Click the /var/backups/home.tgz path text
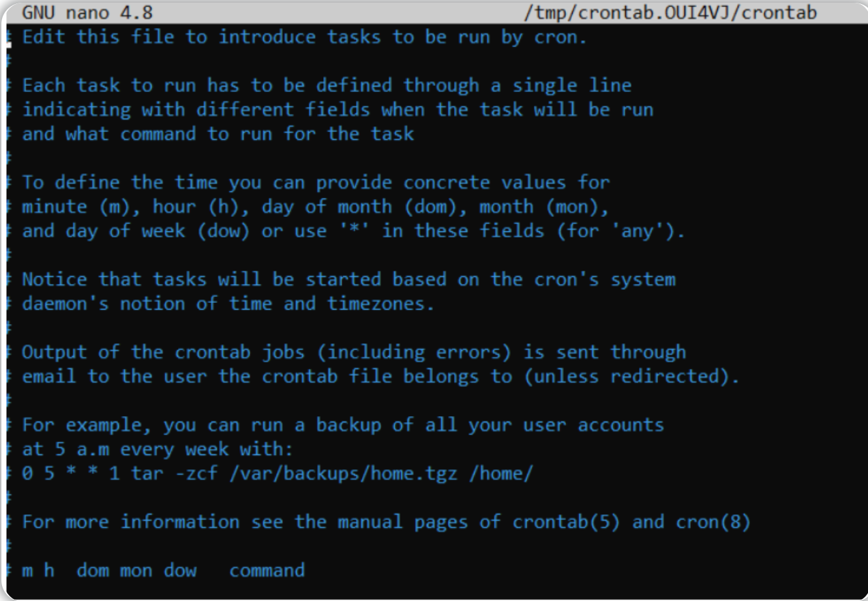The height and width of the screenshot is (601, 868). pos(344,473)
